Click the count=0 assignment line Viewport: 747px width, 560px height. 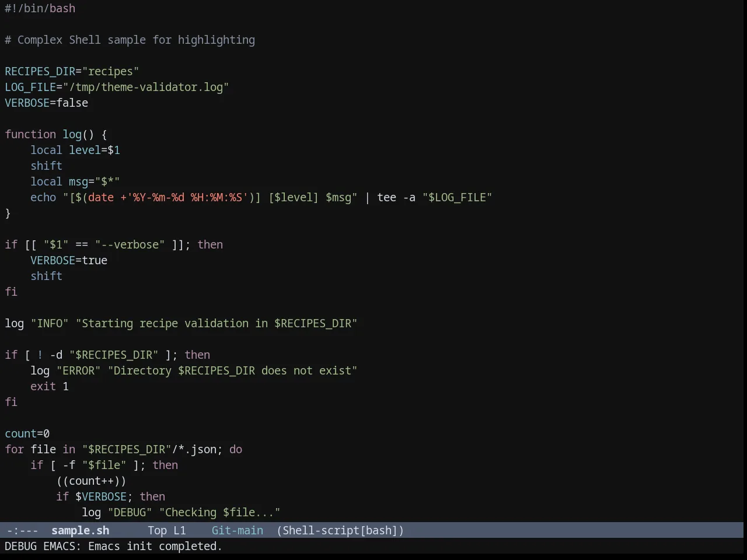click(27, 433)
